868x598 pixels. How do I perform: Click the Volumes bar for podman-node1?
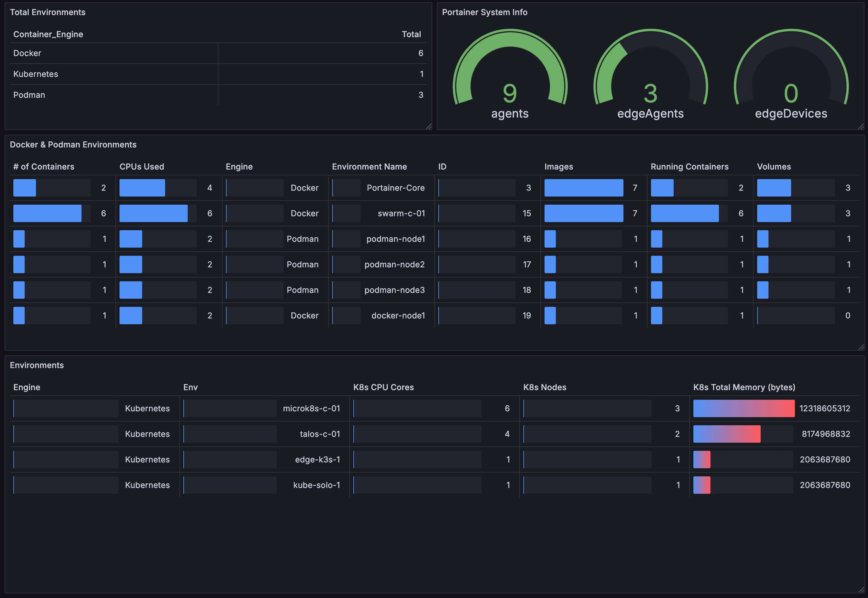(x=762, y=239)
